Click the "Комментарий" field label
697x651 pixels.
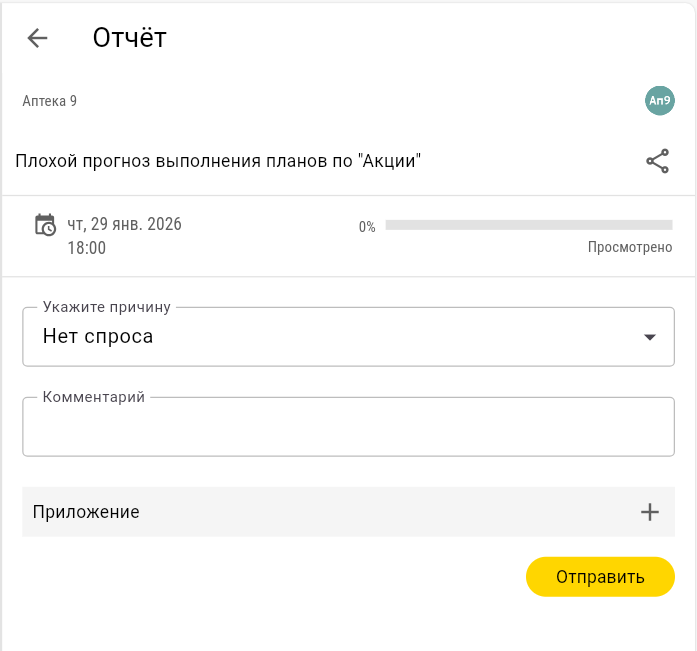[94, 397]
